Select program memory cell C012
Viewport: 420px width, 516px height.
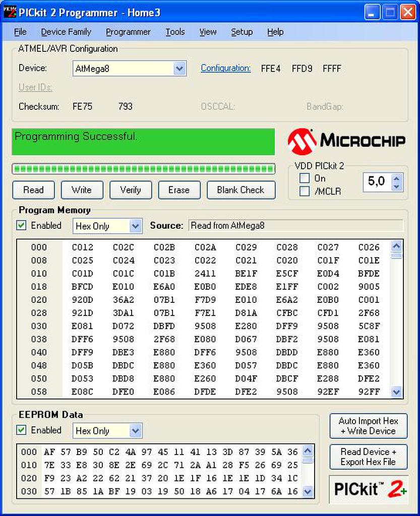pyautogui.click(x=83, y=247)
